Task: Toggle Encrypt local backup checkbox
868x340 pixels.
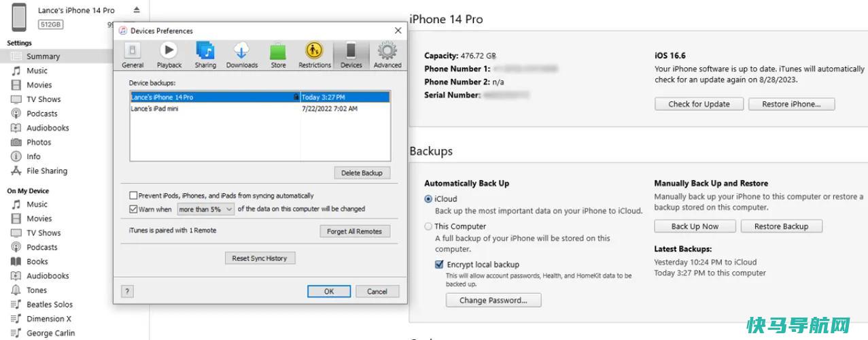Action: click(x=439, y=265)
